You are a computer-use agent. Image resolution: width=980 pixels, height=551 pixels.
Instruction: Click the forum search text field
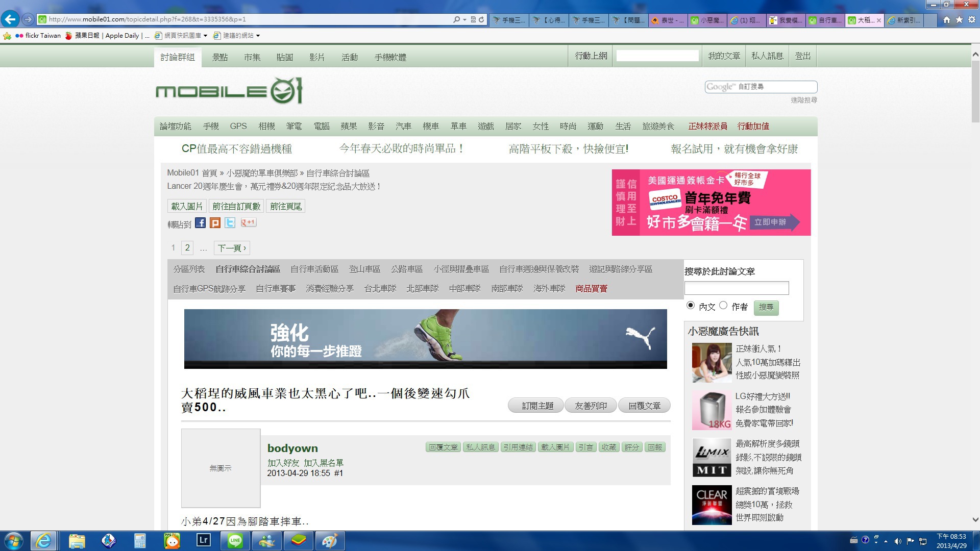[736, 288]
